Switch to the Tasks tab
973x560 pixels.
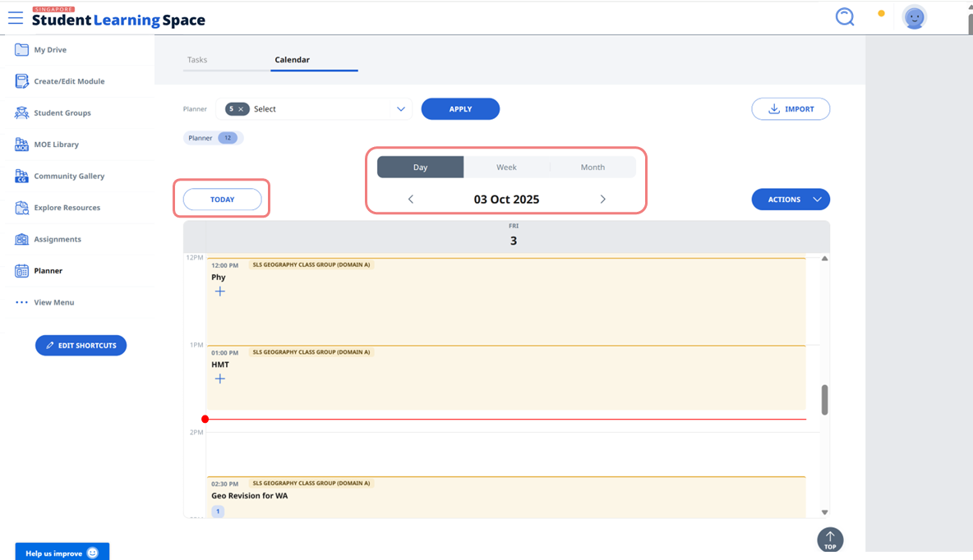197,59
